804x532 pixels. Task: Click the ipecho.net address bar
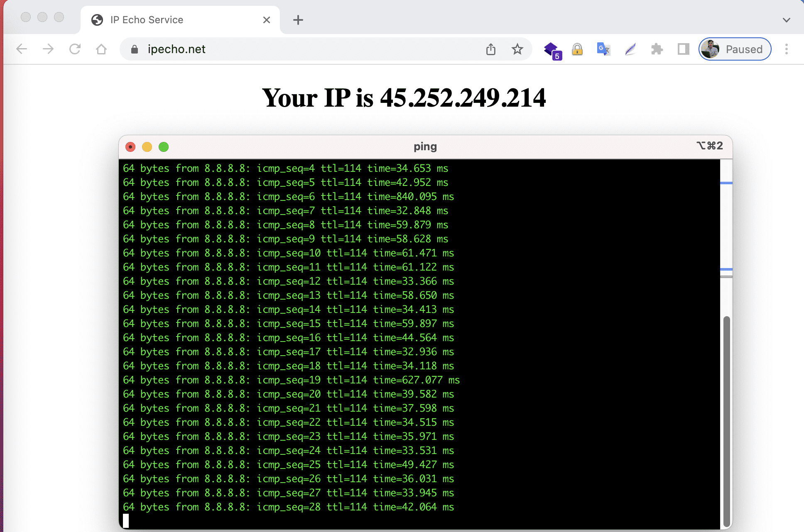[x=291, y=49]
